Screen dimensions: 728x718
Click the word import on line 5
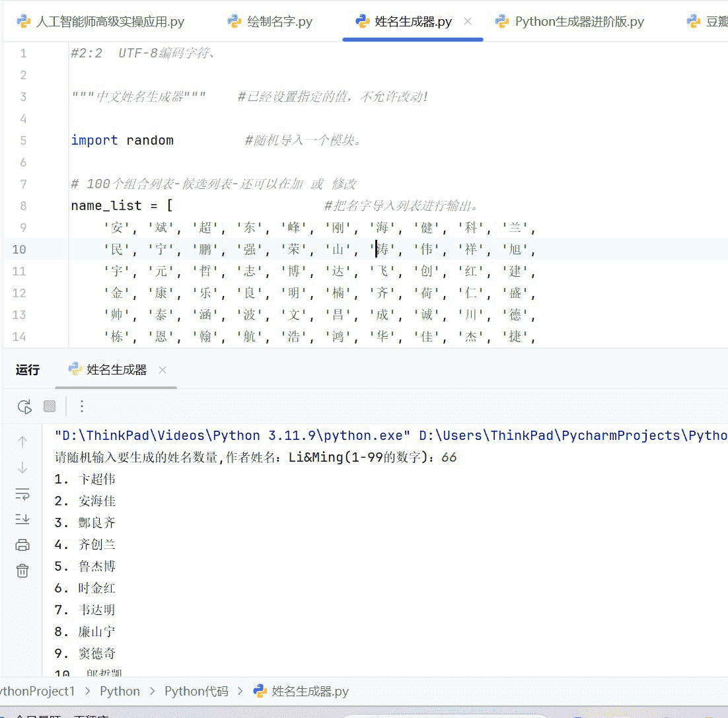94,140
